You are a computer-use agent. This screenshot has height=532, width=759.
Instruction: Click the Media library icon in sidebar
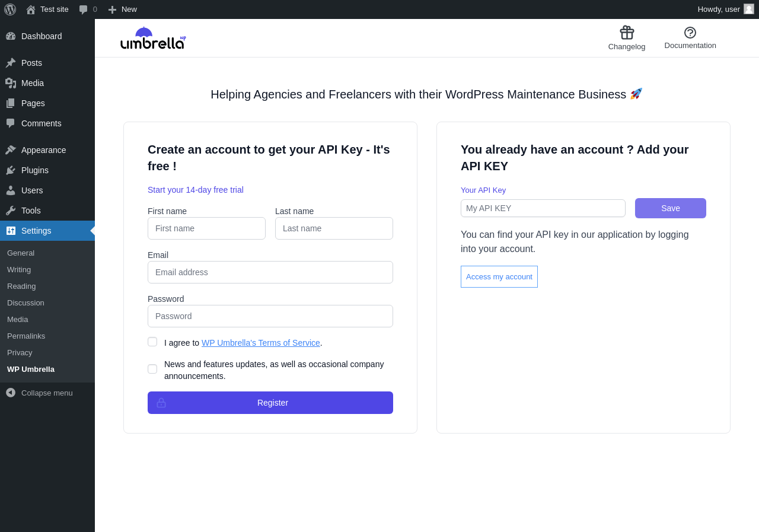pyautogui.click(x=11, y=83)
